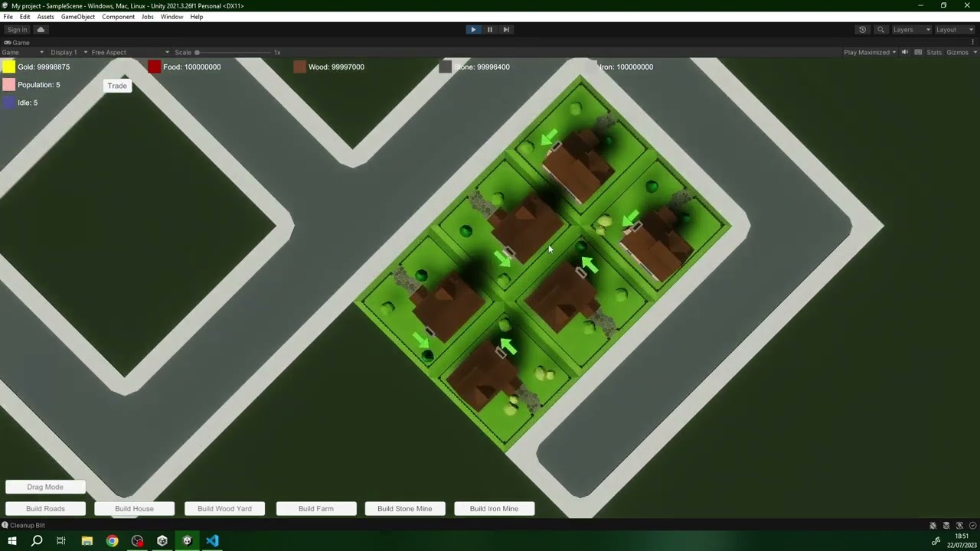Click the Build Farm button
The height and width of the screenshot is (551, 980).
[316, 508]
